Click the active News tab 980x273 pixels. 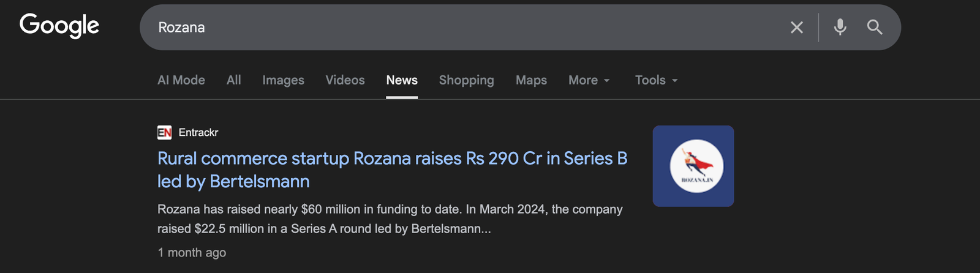(402, 80)
